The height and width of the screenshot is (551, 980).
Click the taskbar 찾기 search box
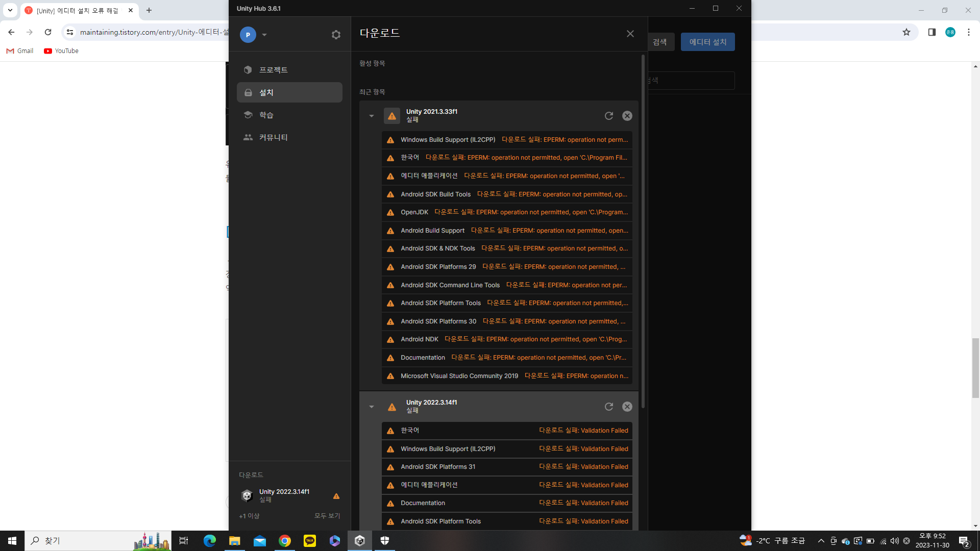tap(98, 541)
